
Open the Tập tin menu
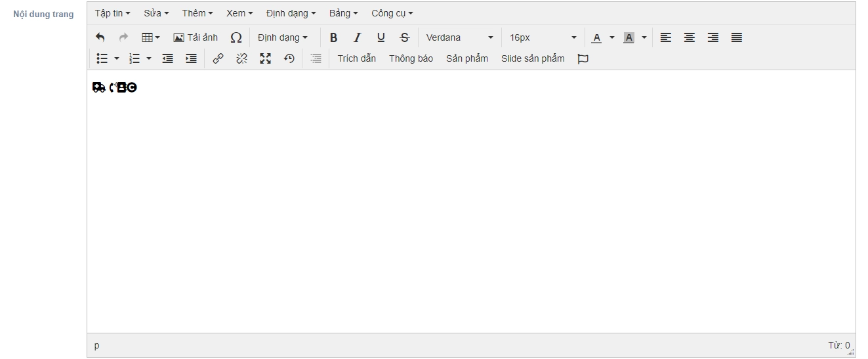click(112, 13)
